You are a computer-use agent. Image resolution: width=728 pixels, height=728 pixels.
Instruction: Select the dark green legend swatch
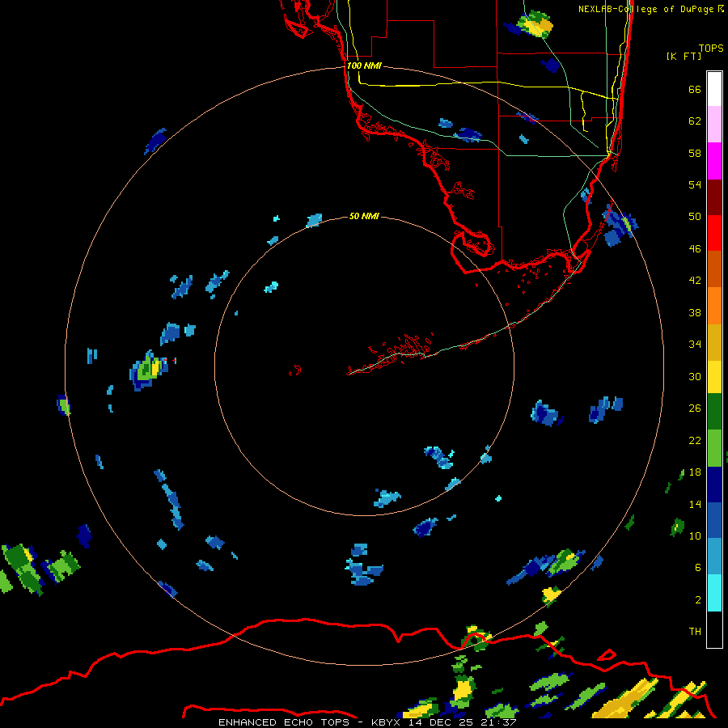tap(714, 412)
